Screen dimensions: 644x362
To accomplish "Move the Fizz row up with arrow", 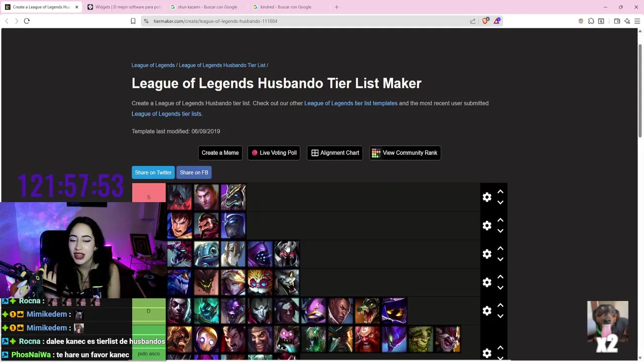I will click(500, 248).
